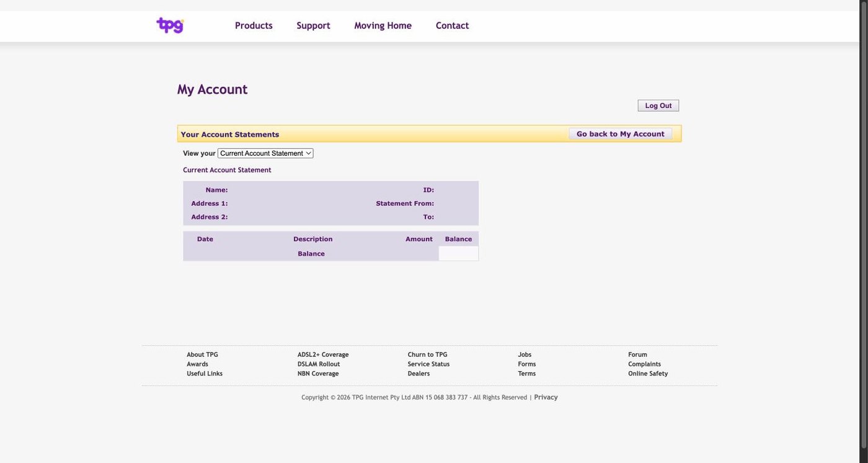This screenshot has height=463, width=868.
Task: Click the TPG logo
Action: (x=170, y=25)
